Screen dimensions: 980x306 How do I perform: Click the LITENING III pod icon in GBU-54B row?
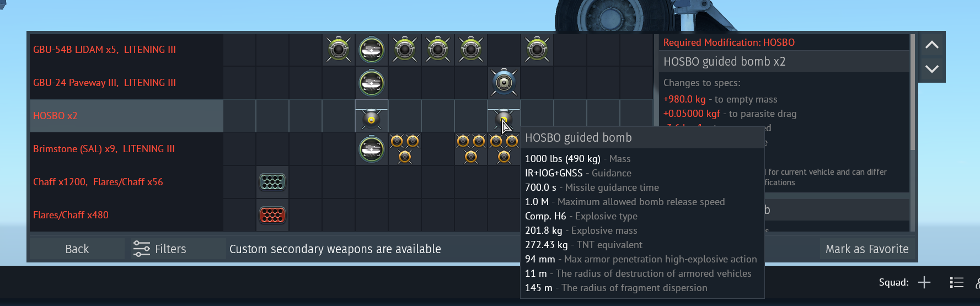click(x=372, y=50)
